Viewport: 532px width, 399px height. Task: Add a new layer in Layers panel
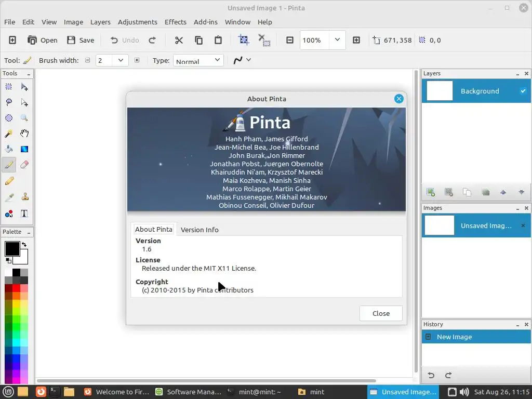coord(431,192)
